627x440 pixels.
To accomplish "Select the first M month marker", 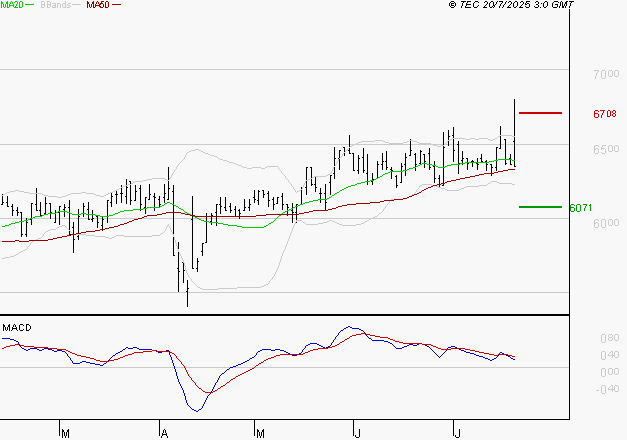I will [x=65, y=433].
